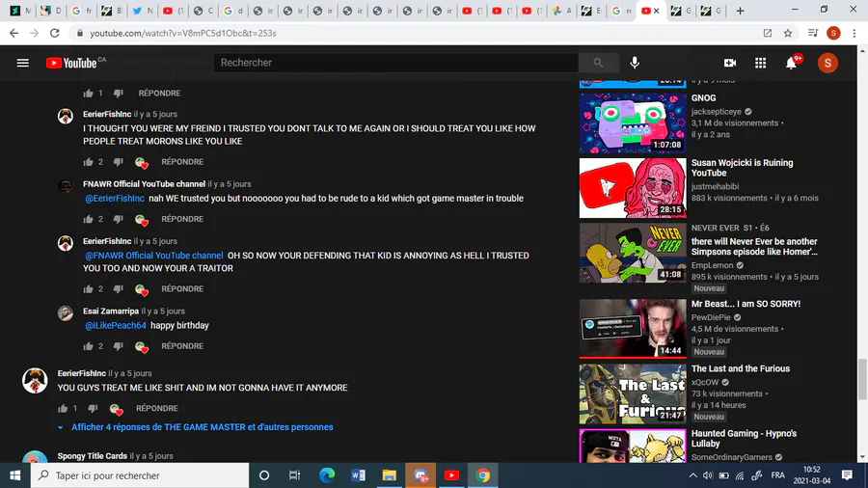
Task: Like Esai Zamarripa's happy birthday reply
Action: (88, 346)
